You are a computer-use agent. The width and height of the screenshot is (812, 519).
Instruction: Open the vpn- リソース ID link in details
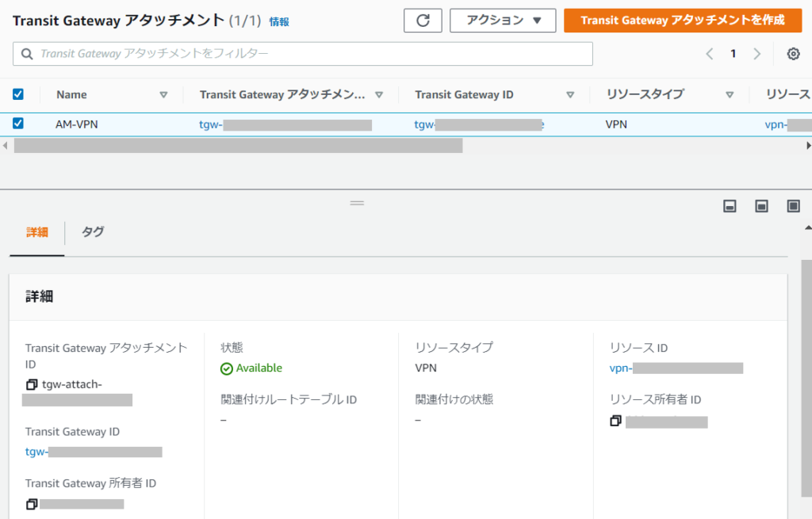(x=676, y=368)
